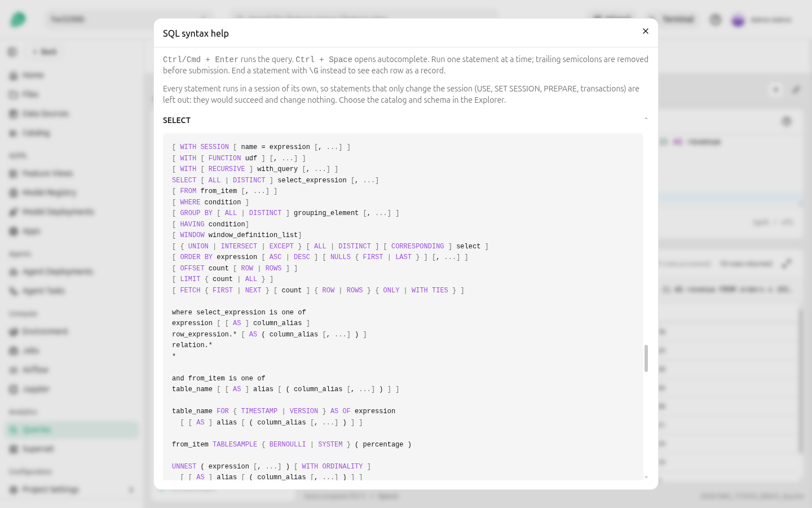Click the bold SELECT section heading
812x508 pixels.
pyautogui.click(x=176, y=120)
